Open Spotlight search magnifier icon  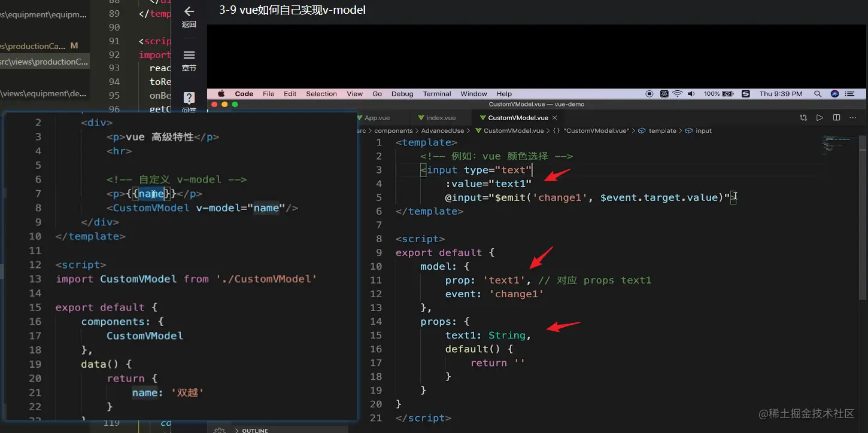pyautogui.click(x=817, y=94)
